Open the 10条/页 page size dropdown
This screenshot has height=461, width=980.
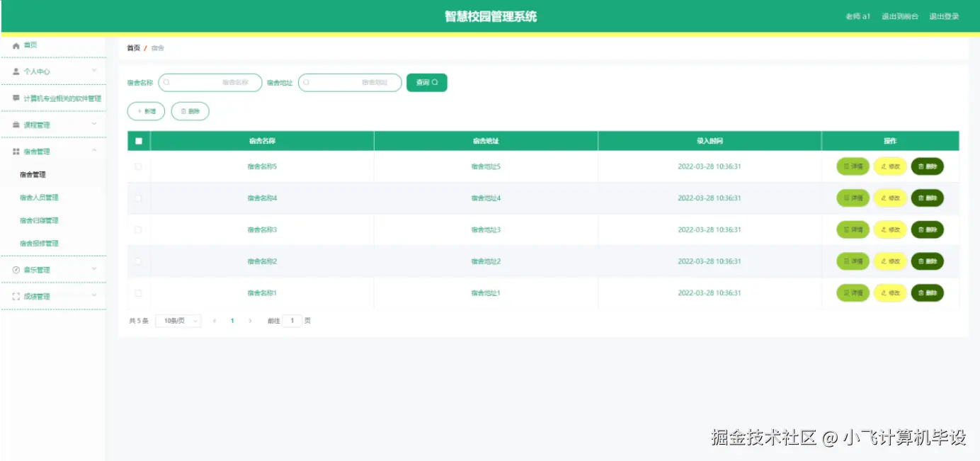[x=178, y=321]
